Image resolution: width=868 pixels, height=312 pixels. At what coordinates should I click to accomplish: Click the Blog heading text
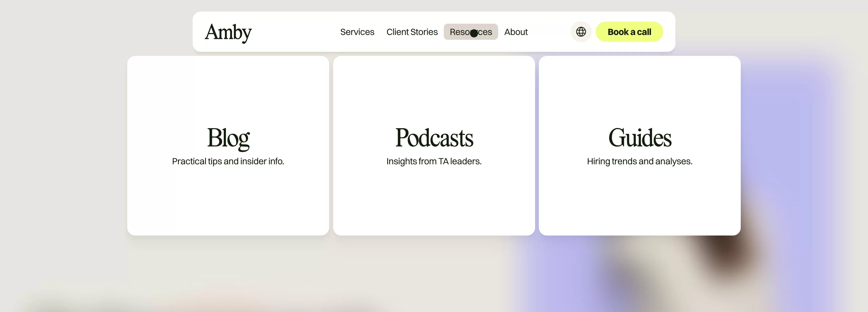(228, 138)
